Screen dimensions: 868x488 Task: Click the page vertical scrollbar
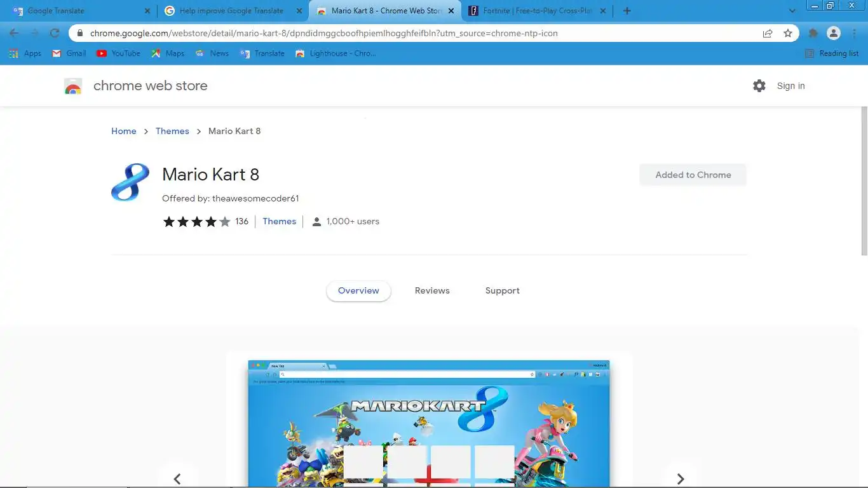(864, 181)
